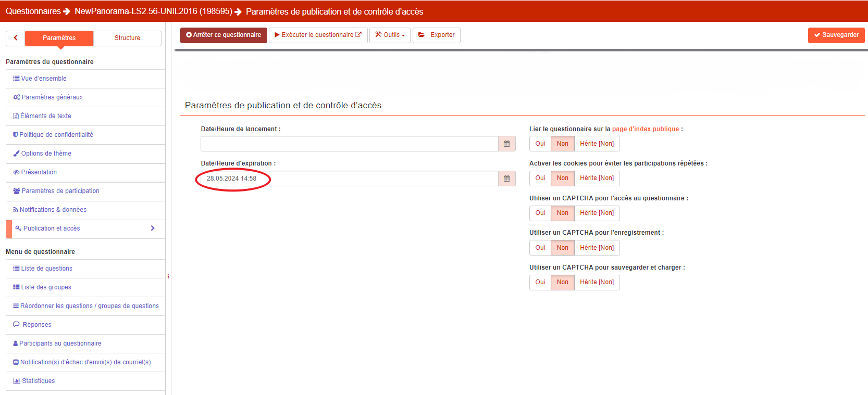Switch to the Structure tab
The image size is (868, 395).
127,38
